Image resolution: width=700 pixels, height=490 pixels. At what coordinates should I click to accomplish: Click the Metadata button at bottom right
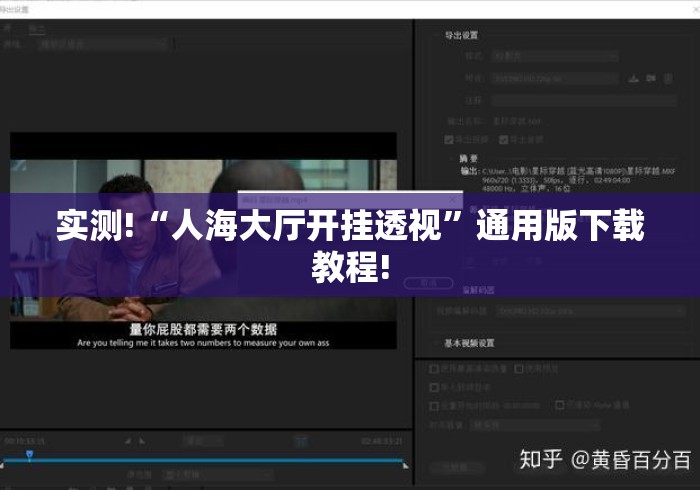coord(457,467)
